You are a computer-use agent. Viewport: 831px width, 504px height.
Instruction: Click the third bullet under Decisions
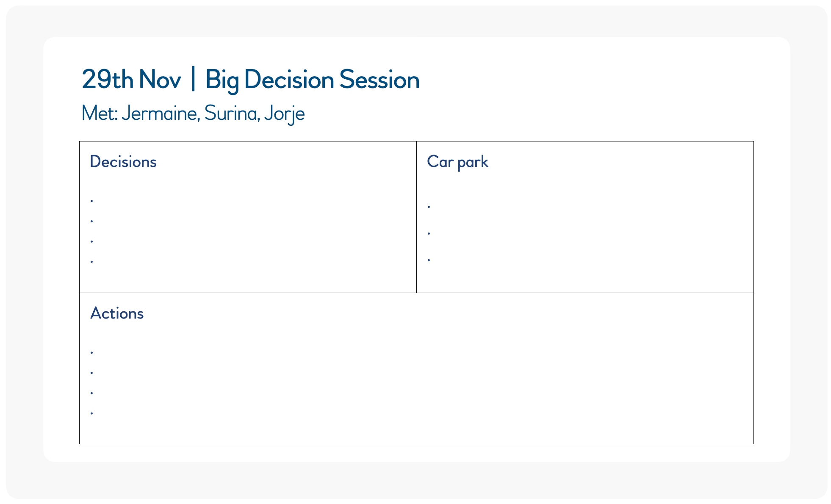92,241
